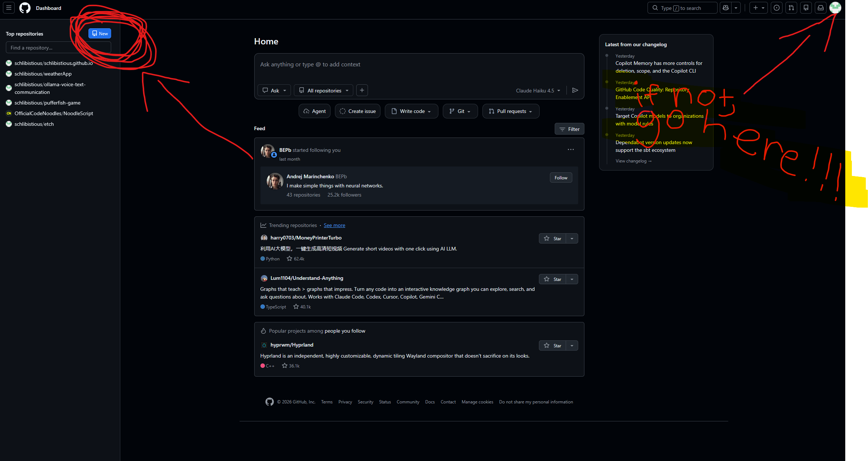Click BEPb avatar in the feed item

click(x=268, y=151)
